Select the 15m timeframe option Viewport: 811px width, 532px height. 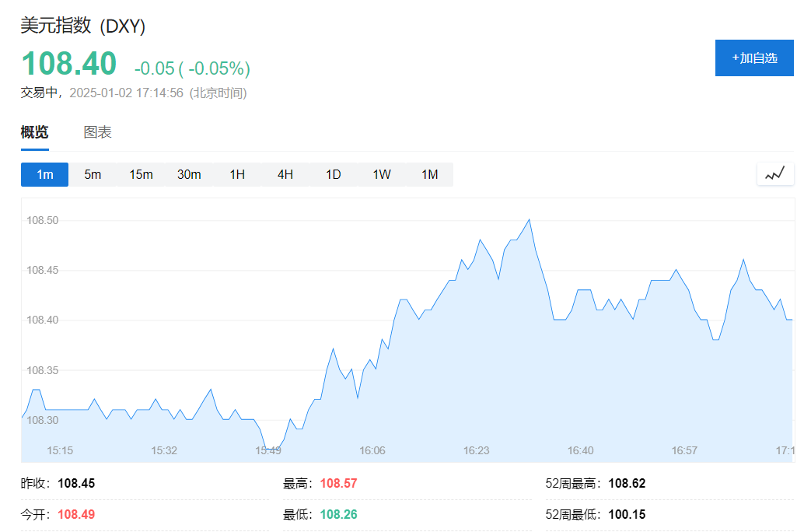coord(141,174)
